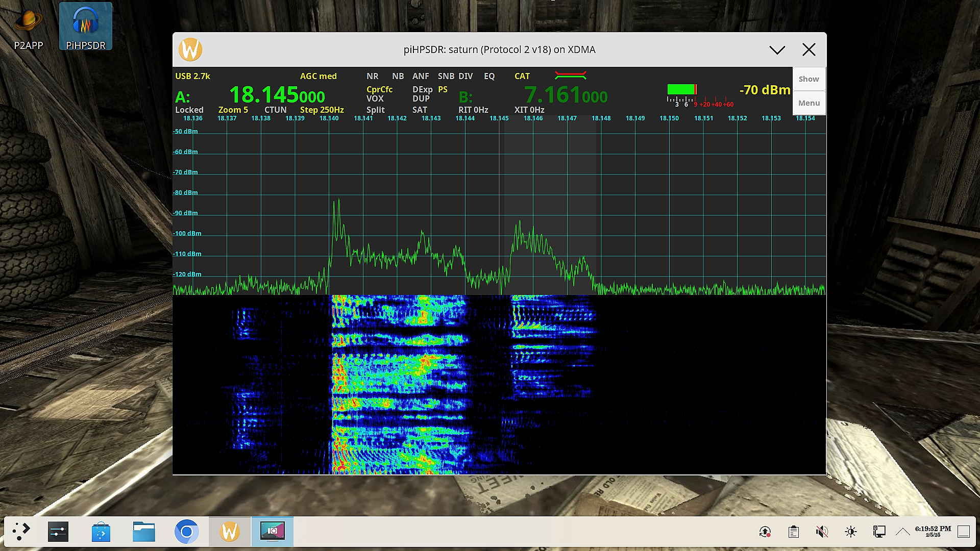Open the AGC med setting
This screenshot has width=980, height=551.
(318, 76)
